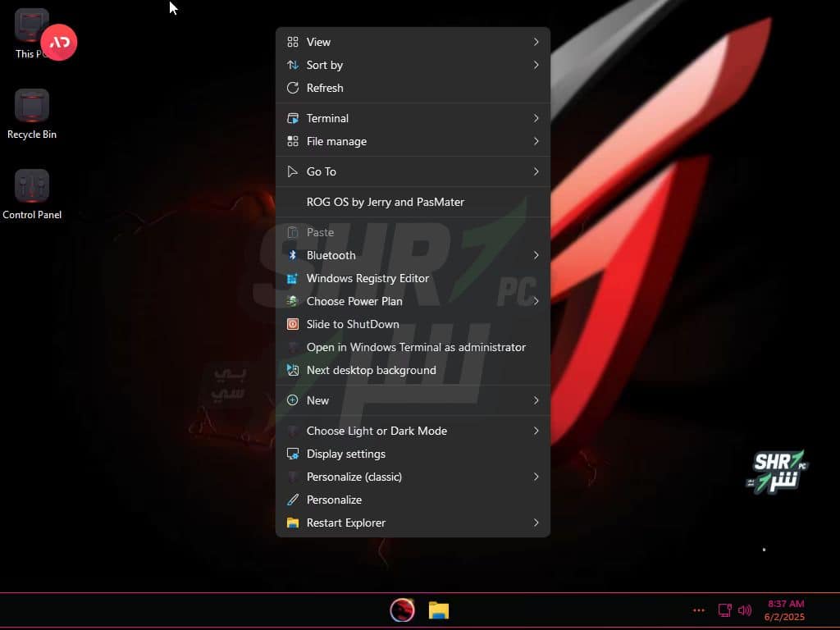
Task: Expand the New submenu arrow
Action: pyautogui.click(x=536, y=400)
